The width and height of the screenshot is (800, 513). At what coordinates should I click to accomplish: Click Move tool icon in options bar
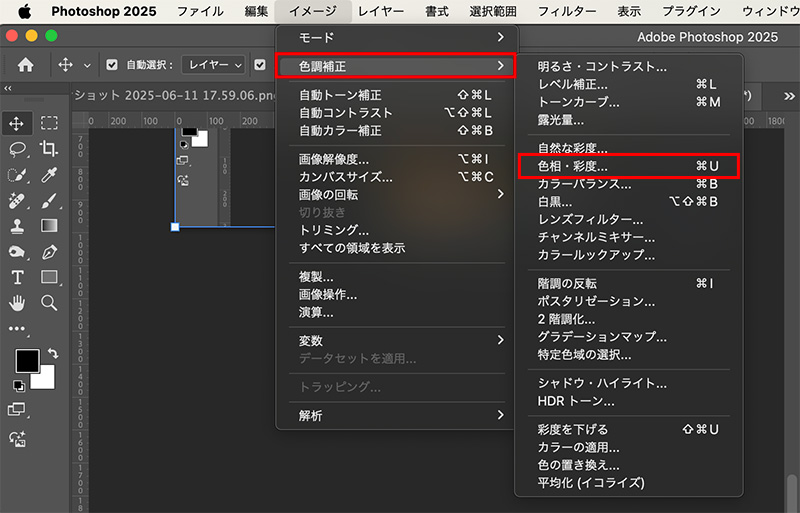tap(65, 65)
